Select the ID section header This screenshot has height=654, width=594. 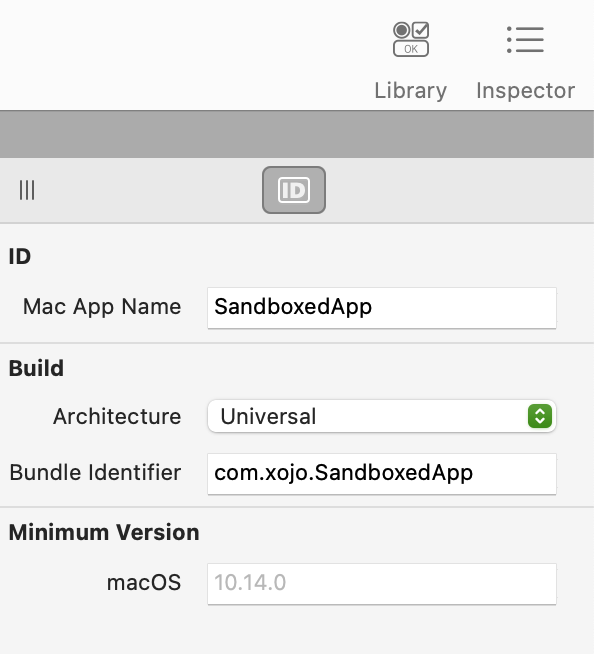[x=20, y=256]
